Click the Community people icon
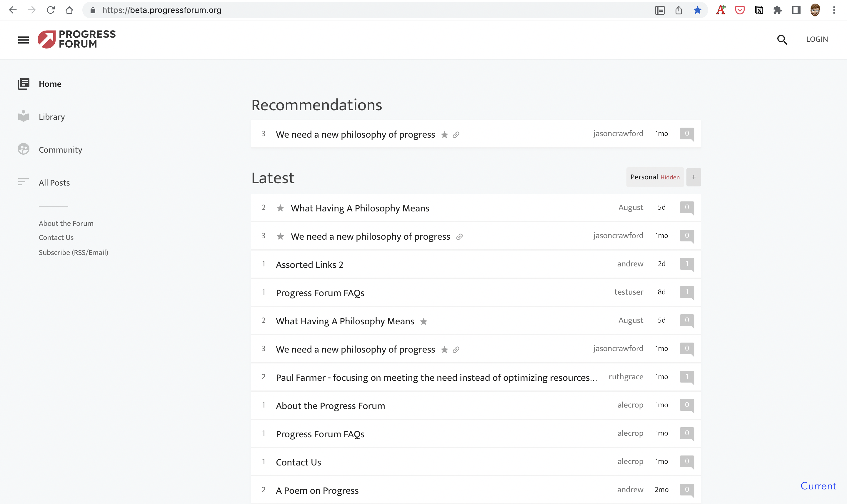847x504 pixels. [24, 149]
